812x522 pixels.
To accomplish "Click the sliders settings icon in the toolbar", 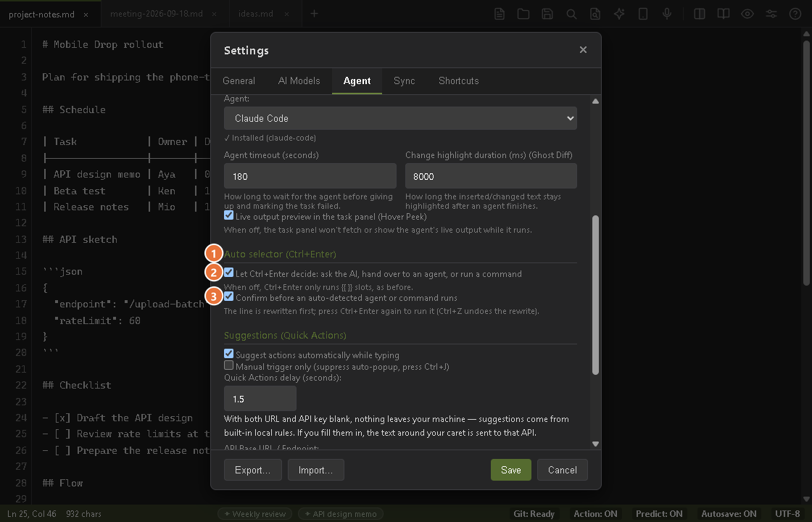I will [771, 14].
